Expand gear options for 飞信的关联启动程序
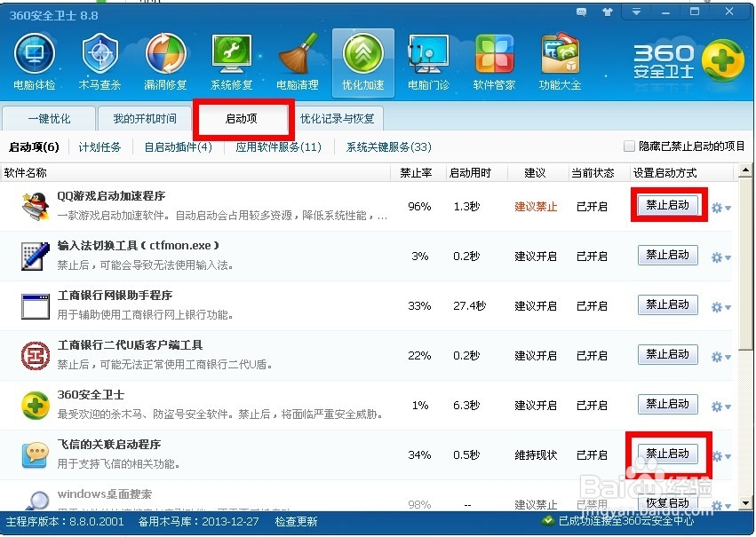Screen dimensions: 756x537 pos(721,456)
